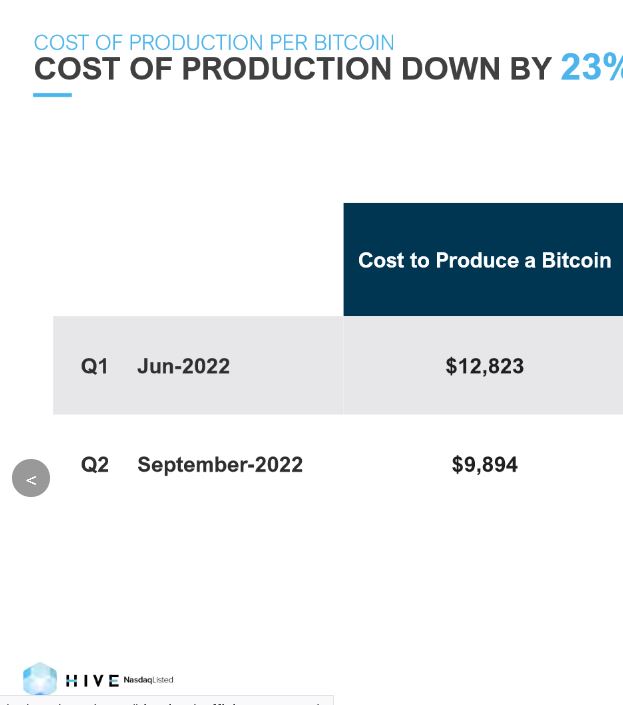This screenshot has height=705, width=623.
Task: Click the 'Cost to Produce a Bitcoin' header
Action: point(484,260)
